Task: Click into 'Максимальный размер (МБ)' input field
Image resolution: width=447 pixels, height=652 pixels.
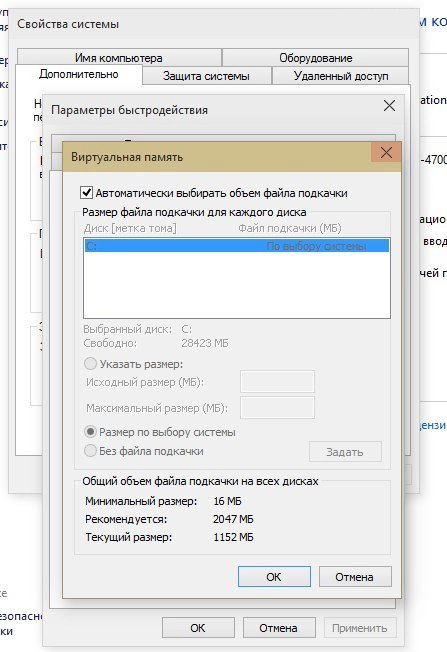Action: click(x=277, y=408)
